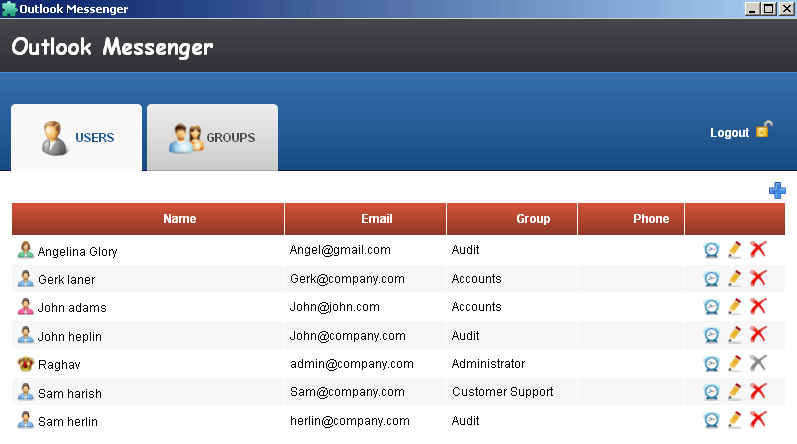The width and height of the screenshot is (797, 444).
Task: Edit Sam herlin with the pencil icon
Action: [734, 420]
